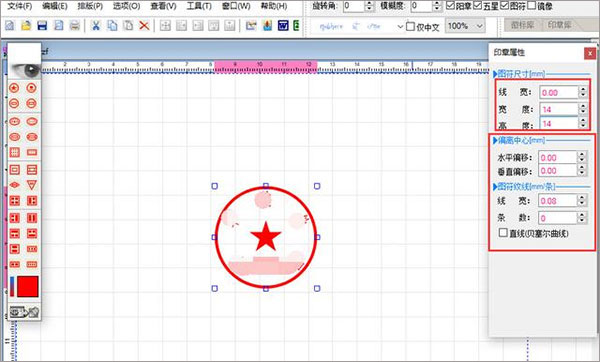The image size is (600, 362).
Task: Select the inverted triangle seal template
Action: pos(32,185)
